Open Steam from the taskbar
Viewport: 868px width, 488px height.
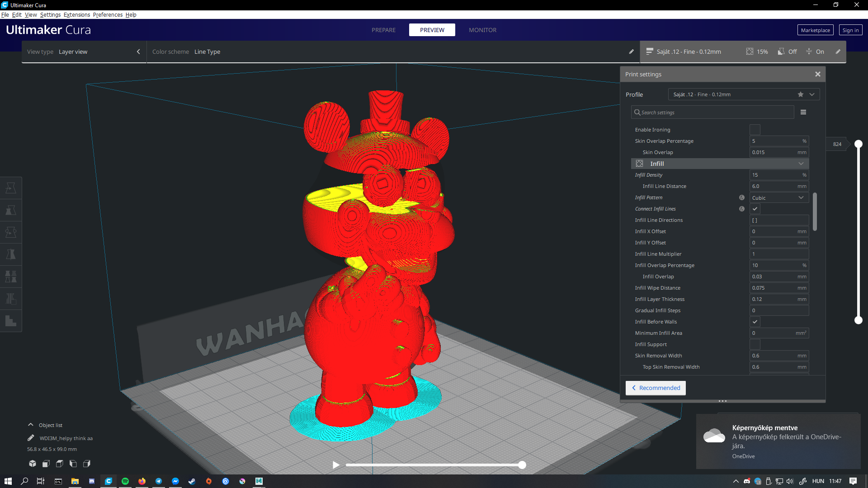pyautogui.click(x=192, y=481)
